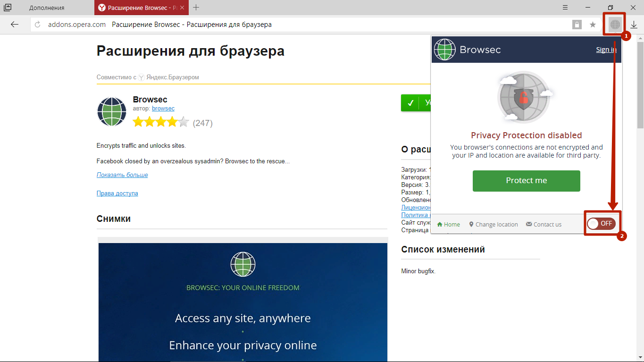Click the globe logo inside screenshot preview

pyautogui.click(x=243, y=264)
